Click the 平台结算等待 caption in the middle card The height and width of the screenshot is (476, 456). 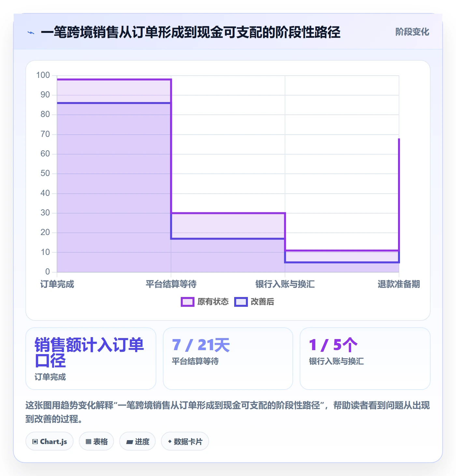(x=195, y=361)
